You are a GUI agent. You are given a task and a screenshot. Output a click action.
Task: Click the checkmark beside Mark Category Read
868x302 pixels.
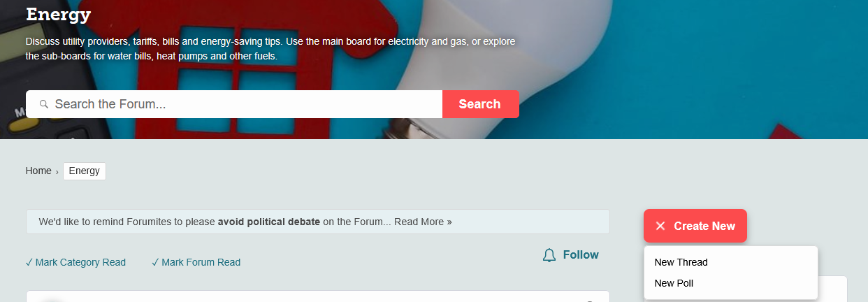point(29,262)
